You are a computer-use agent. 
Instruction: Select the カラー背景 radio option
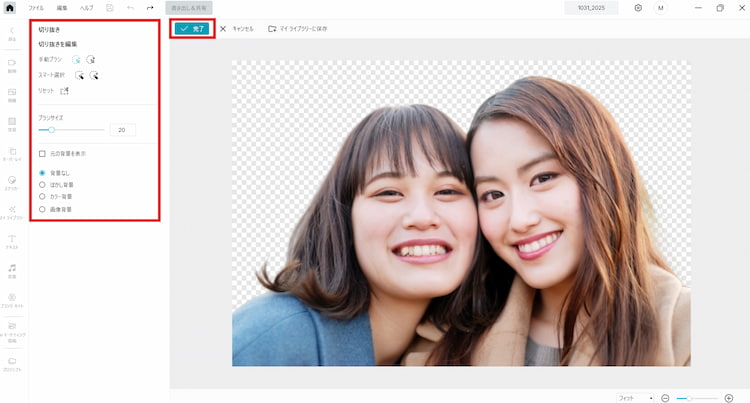pyautogui.click(x=42, y=196)
